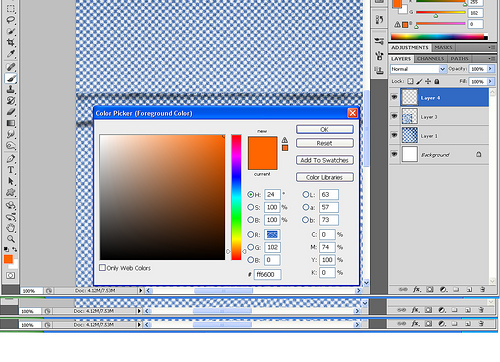
Task: Click gamut warning triangle in Color Picker
Action: (x=285, y=140)
